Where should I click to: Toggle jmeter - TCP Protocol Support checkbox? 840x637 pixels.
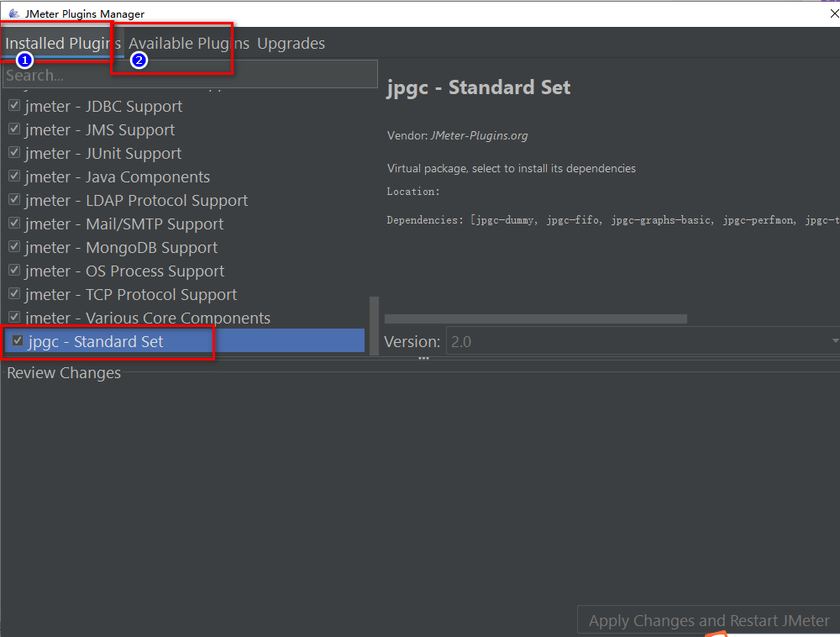(14, 294)
